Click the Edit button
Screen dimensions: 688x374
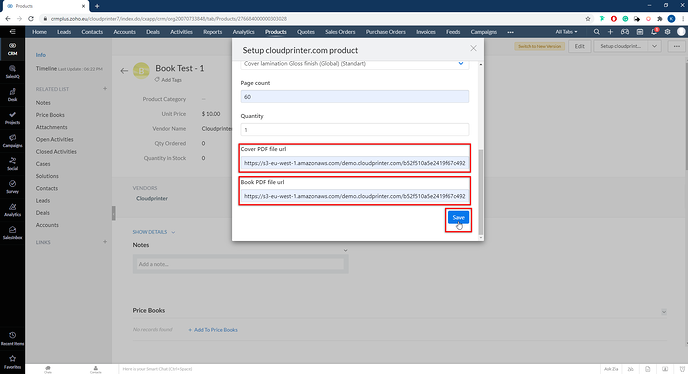pyautogui.click(x=579, y=46)
